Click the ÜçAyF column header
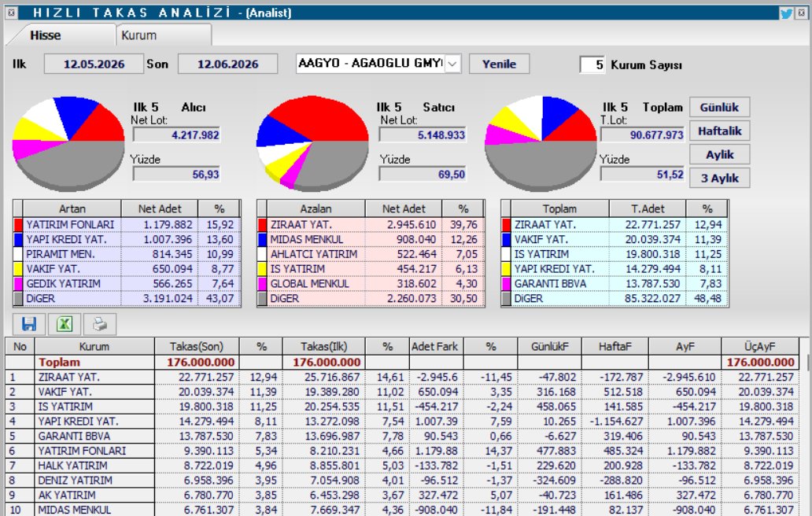 (760, 346)
